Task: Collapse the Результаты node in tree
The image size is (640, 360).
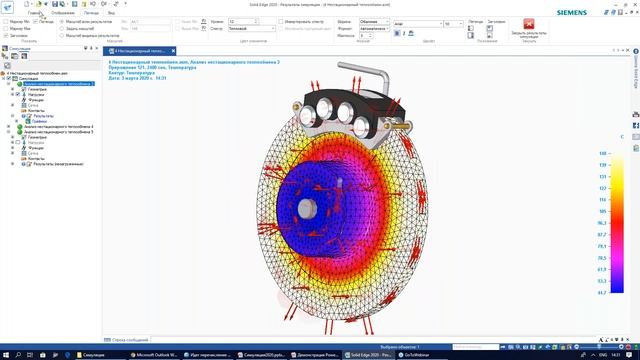Action: [x=13, y=116]
